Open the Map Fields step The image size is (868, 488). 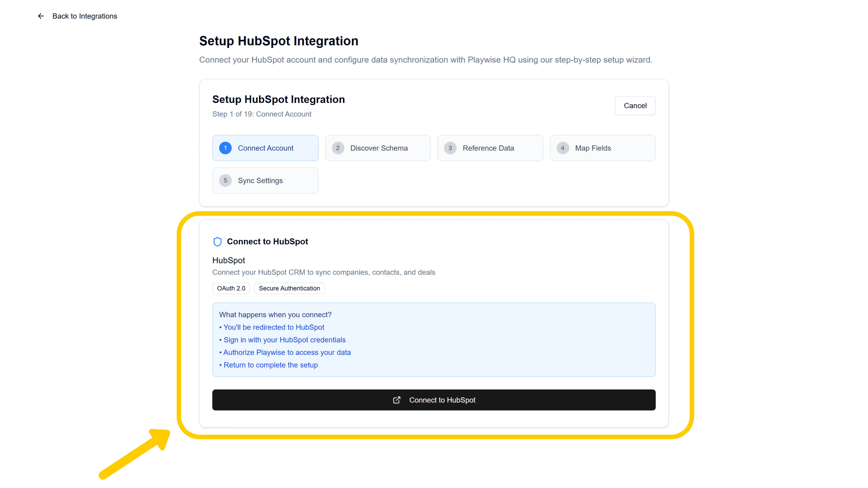coord(602,148)
